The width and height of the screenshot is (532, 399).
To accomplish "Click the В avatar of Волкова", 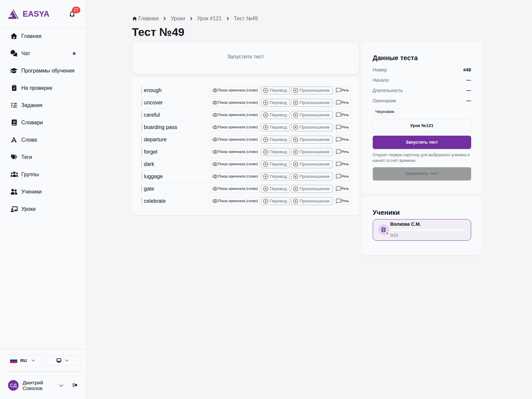I will 383,230.
